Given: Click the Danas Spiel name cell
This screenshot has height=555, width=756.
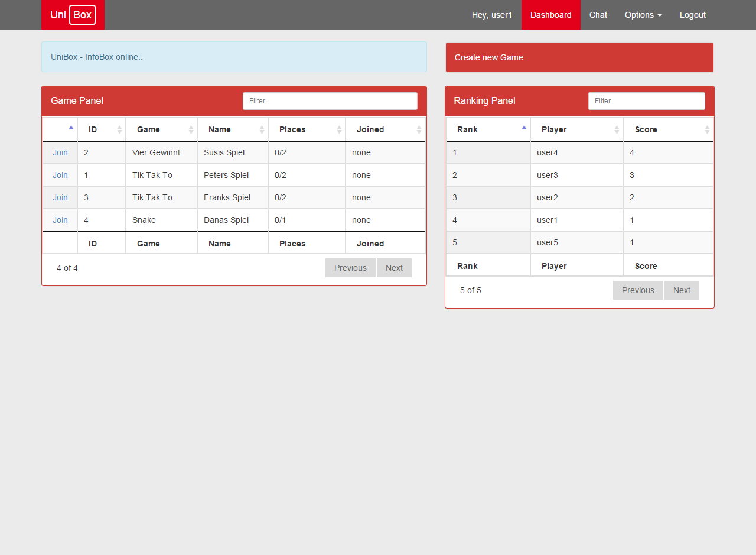Looking at the screenshot, I should [x=233, y=220].
